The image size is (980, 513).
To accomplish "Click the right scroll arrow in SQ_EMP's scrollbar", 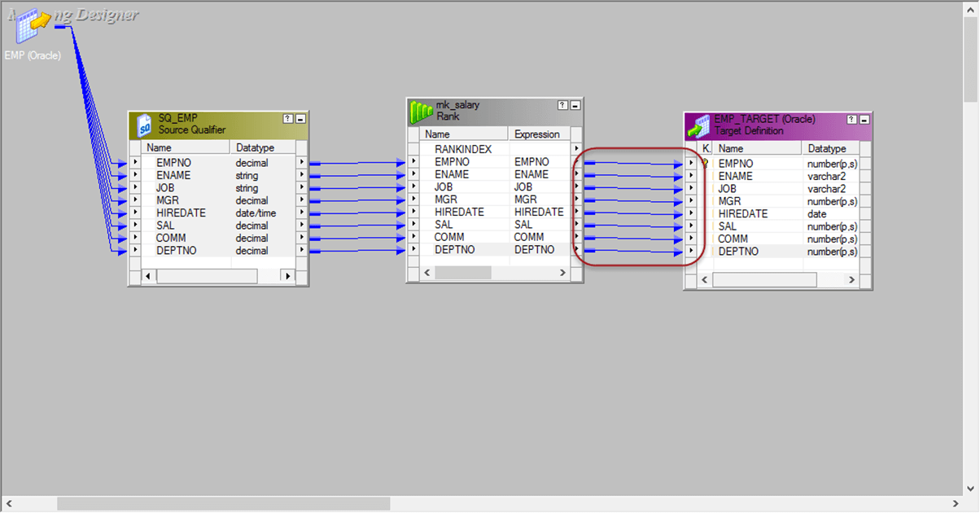I will click(x=289, y=275).
